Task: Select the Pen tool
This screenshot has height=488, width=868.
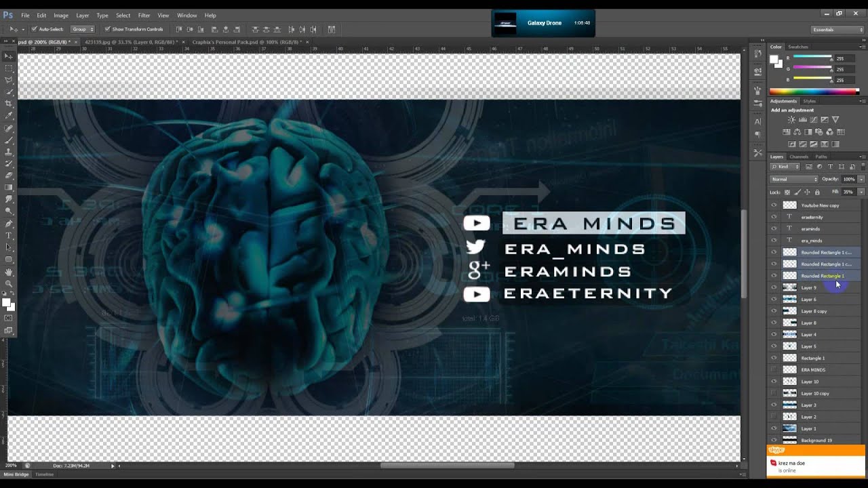Action: [9, 223]
